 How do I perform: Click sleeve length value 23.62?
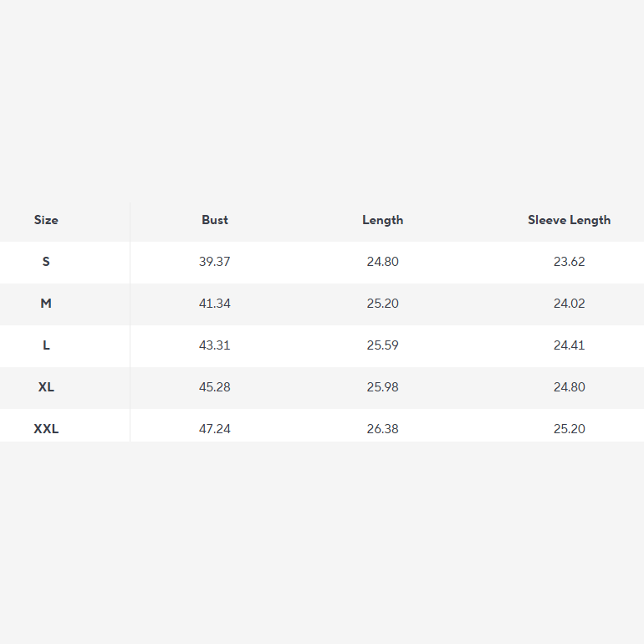coord(569,262)
